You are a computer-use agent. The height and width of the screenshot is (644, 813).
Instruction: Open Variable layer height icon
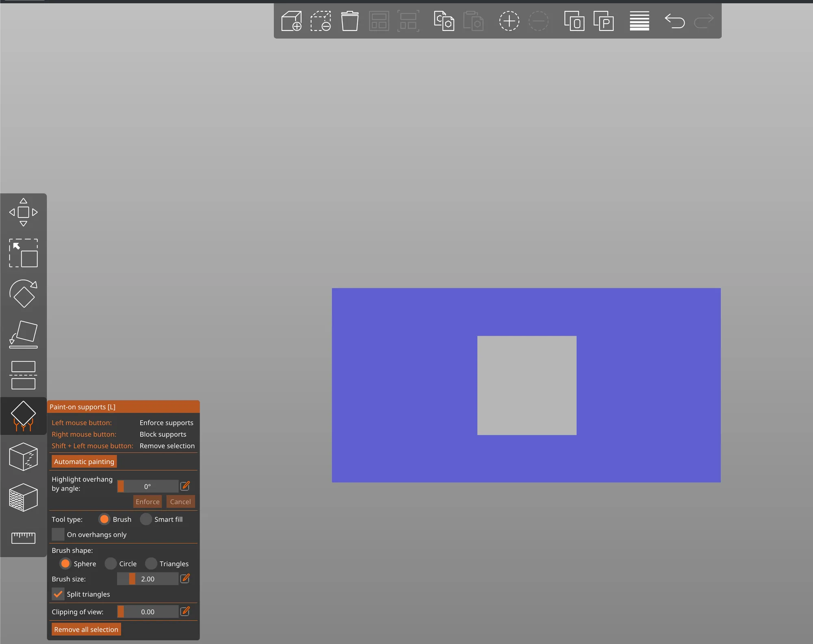[639, 21]
